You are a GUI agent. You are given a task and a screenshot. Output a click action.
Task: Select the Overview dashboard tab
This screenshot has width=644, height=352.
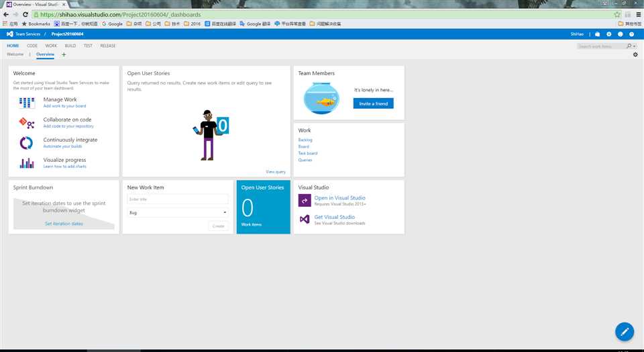[45, 54]
